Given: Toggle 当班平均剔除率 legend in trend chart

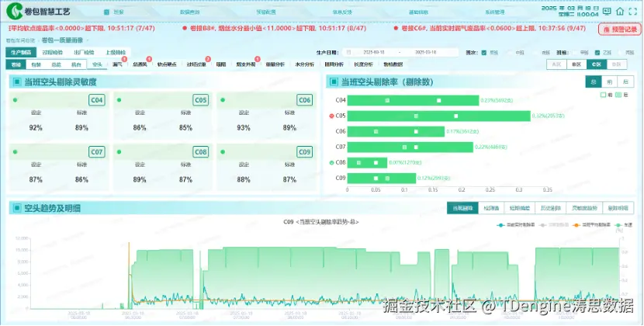Looking at the screenshot, I should 591,225.
